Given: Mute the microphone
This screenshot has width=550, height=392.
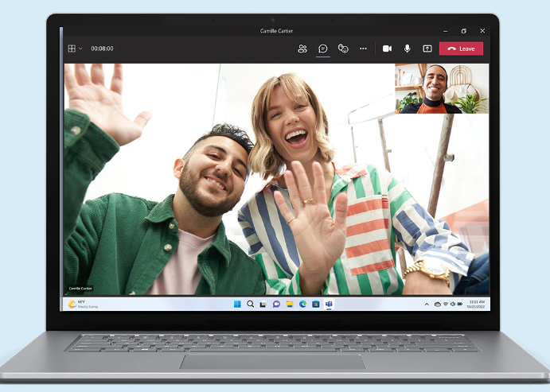Looking at the screenshot, I should (x=408, y=49).
